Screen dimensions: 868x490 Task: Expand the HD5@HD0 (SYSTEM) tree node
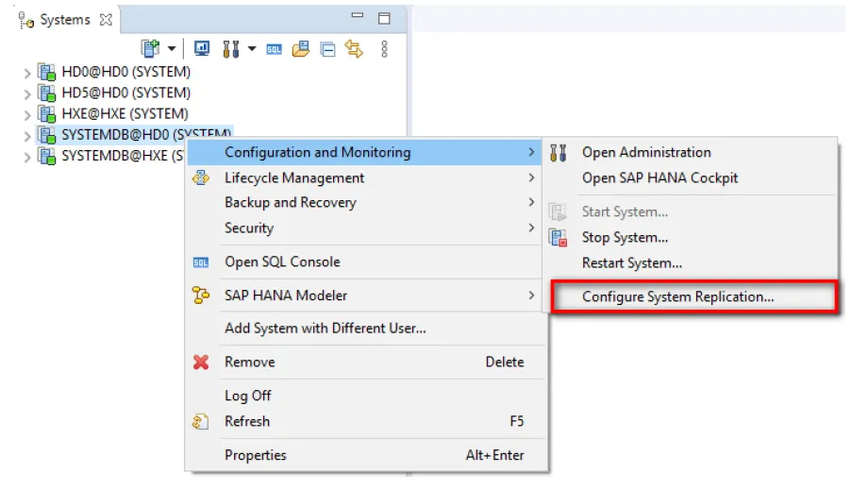click(x=27, y=93)
